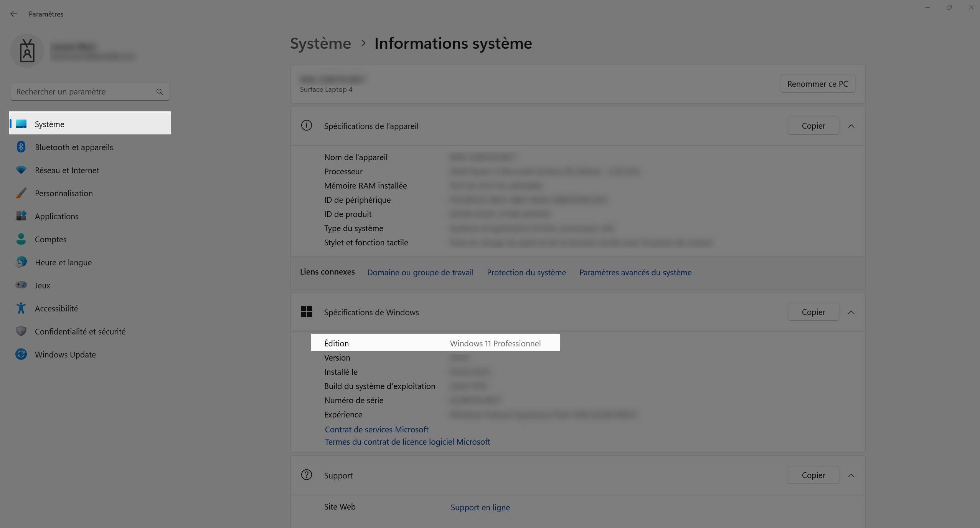Click Numéro de série label
The height and width of the screenshot is (528, 980).
coord(353,400)
